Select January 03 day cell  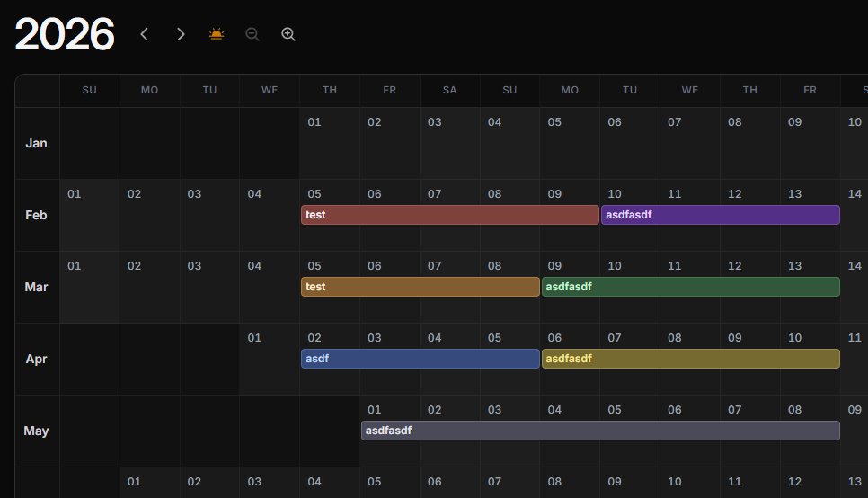click(x=449, y=144)
